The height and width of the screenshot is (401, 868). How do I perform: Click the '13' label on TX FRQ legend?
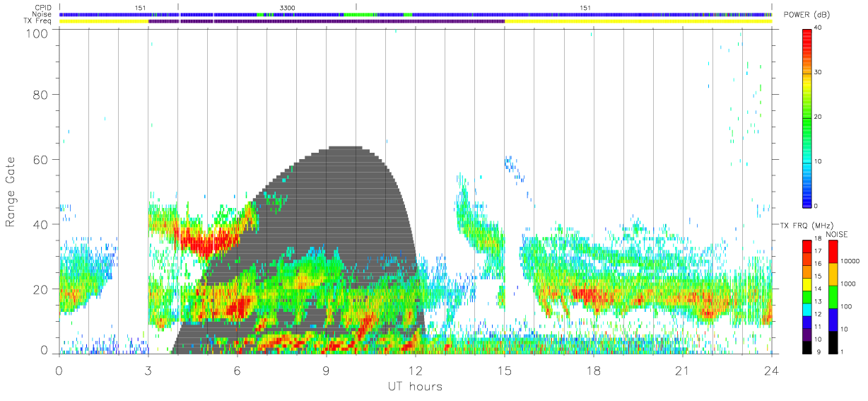click(818, 301)
